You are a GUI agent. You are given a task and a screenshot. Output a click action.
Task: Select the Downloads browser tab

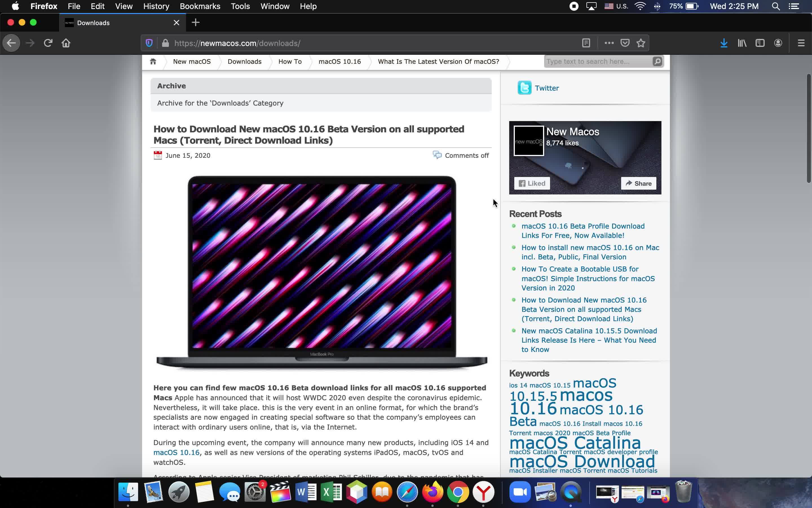[122, 23]
